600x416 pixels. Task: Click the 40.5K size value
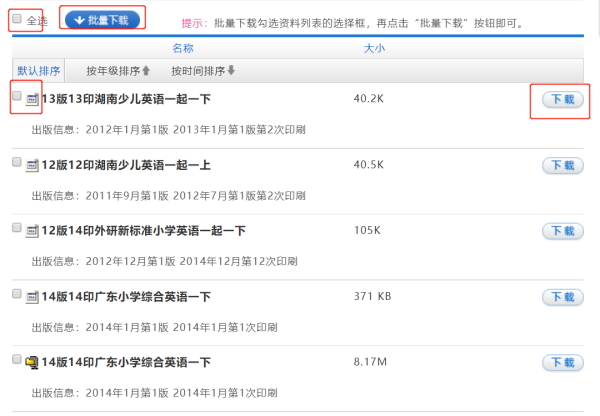(368, 165)
